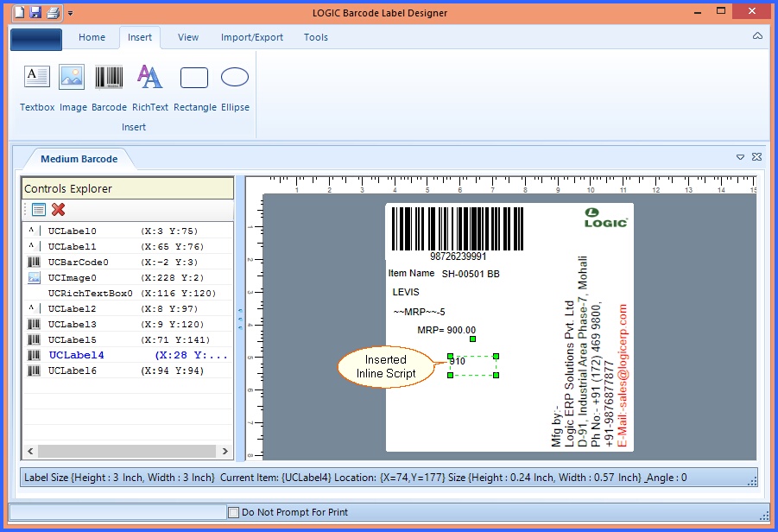The image size is (778, 532).
Task: Open the Tools ribbon tab
Action: pyautogui.click(x=315, y=37)
